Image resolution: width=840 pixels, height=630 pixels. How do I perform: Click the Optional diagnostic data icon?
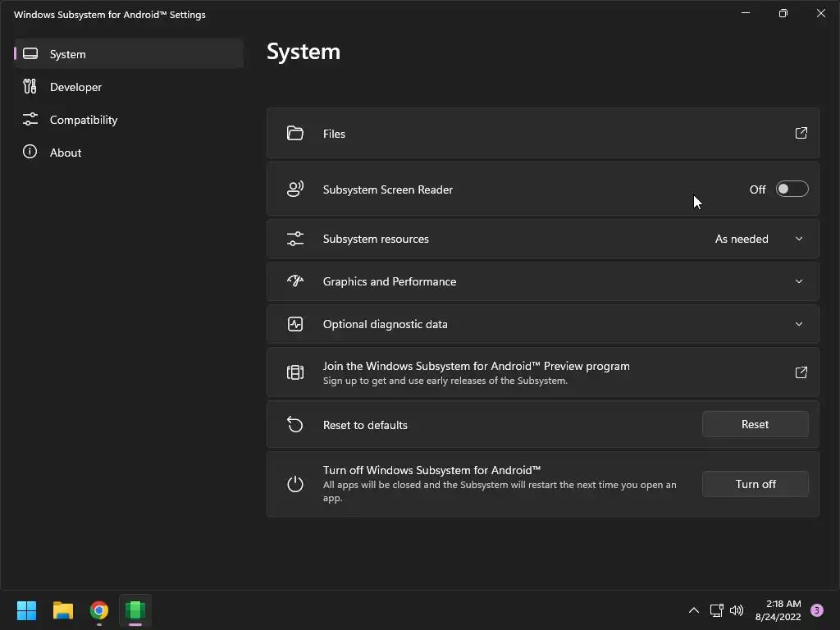click(295, 324)
